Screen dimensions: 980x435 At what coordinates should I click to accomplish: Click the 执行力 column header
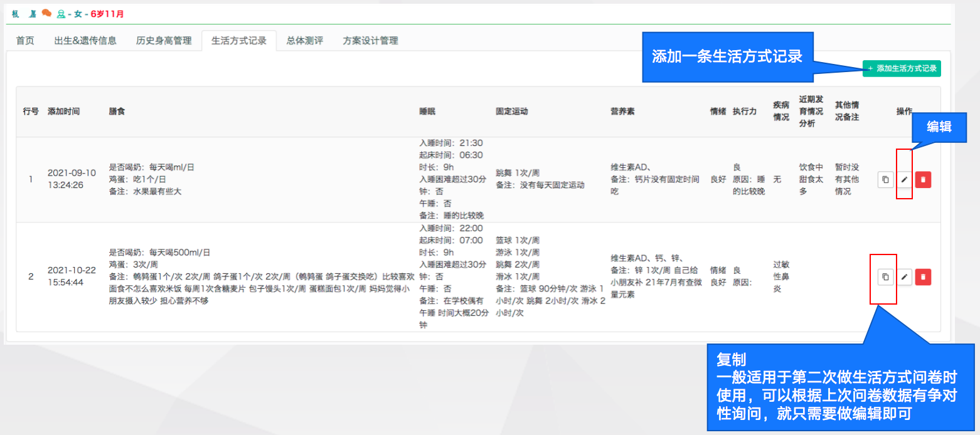click(x=745, y=111)
